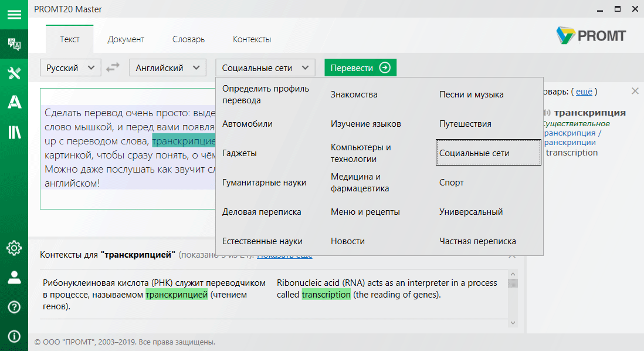Click into the source text input area
The image size is (644, 351).
point(128,148)
